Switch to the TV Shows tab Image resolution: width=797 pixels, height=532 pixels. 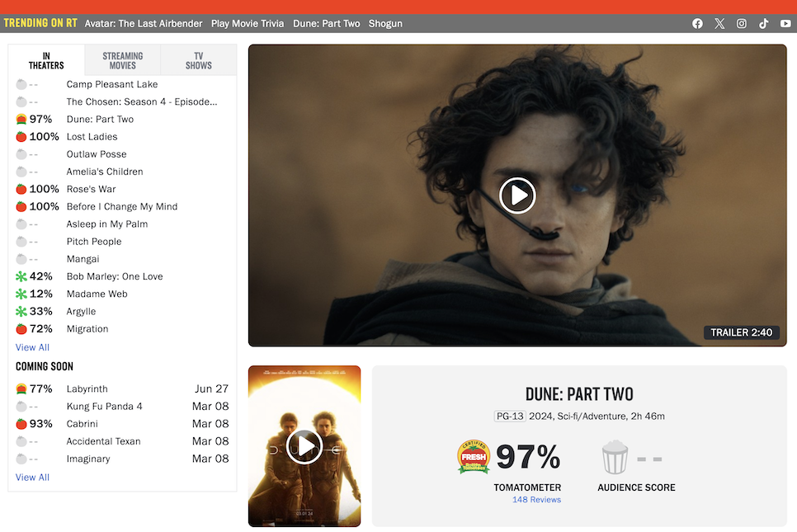tap(199, 60)
